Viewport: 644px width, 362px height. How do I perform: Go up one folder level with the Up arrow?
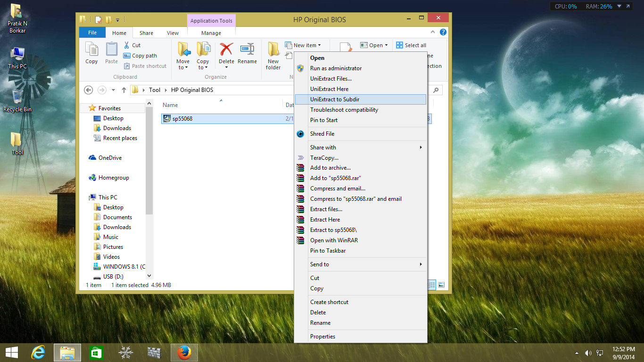pos(124,90)
